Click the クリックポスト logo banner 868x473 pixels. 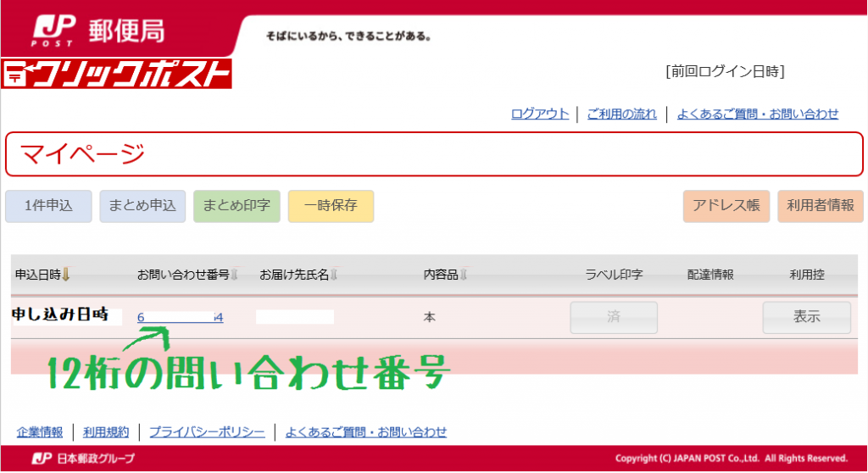pos(117,75)
